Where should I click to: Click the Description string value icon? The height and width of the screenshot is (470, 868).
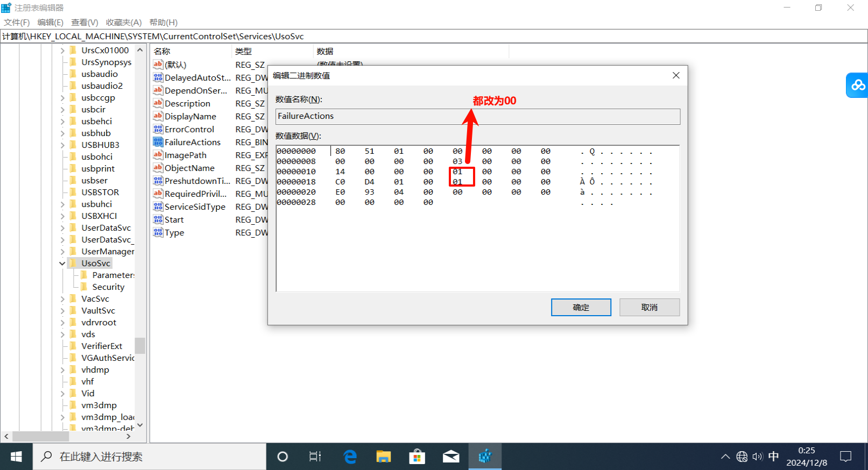pyautogui.click(x=158, y=103)
